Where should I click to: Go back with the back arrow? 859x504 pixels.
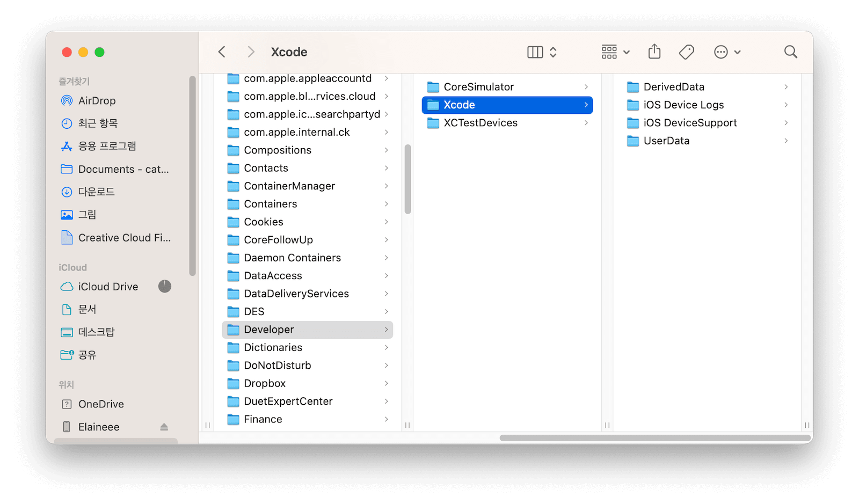[x=222, y=52]
